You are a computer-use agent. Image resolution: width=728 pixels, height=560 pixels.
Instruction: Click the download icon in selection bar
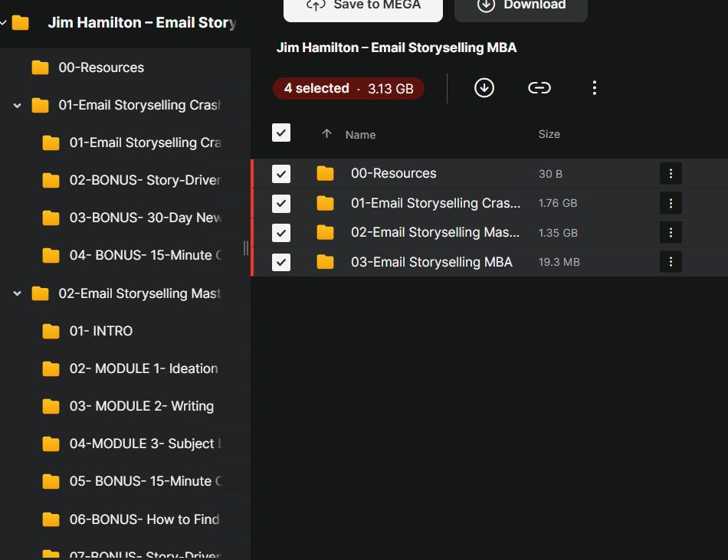(x=484, y=87)
